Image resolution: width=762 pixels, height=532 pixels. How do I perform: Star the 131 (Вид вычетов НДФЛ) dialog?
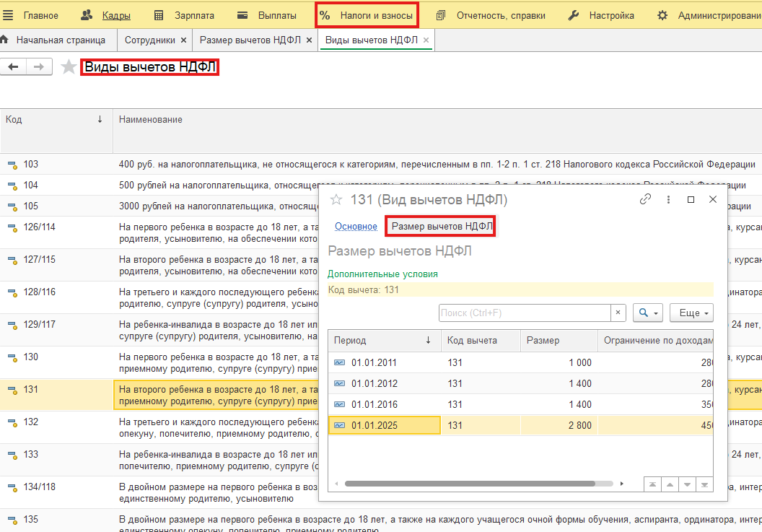[336, 199]
